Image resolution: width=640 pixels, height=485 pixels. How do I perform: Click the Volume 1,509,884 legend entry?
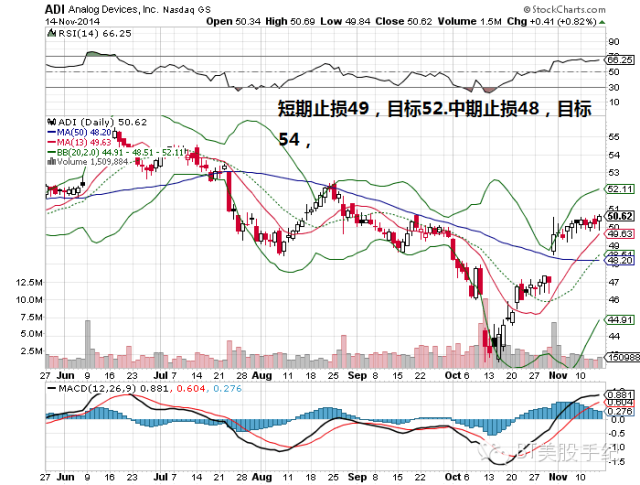pyautogui.click(x=88, y=162)
